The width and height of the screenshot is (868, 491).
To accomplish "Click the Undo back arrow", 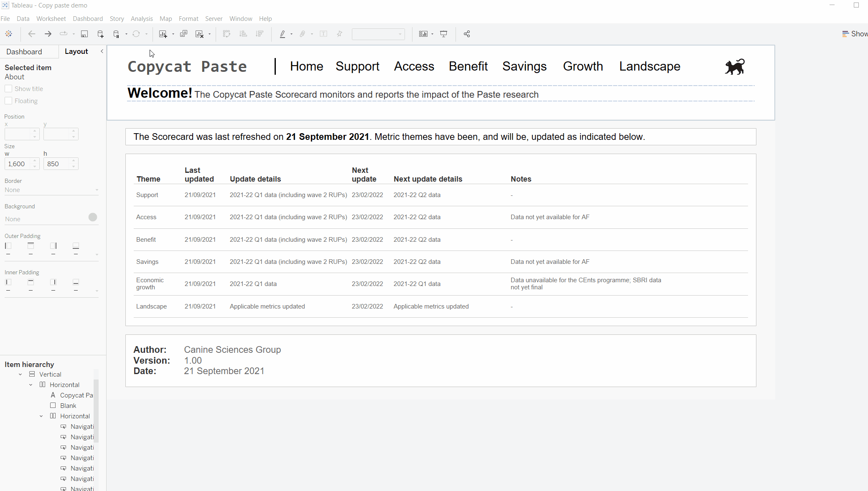I will point(31,34).
